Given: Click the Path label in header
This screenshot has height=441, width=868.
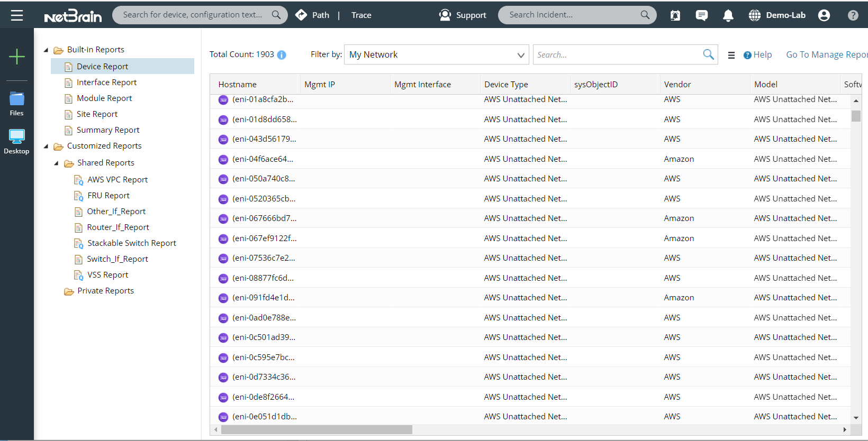Looking at the screenshot, I should pos(321,15).
